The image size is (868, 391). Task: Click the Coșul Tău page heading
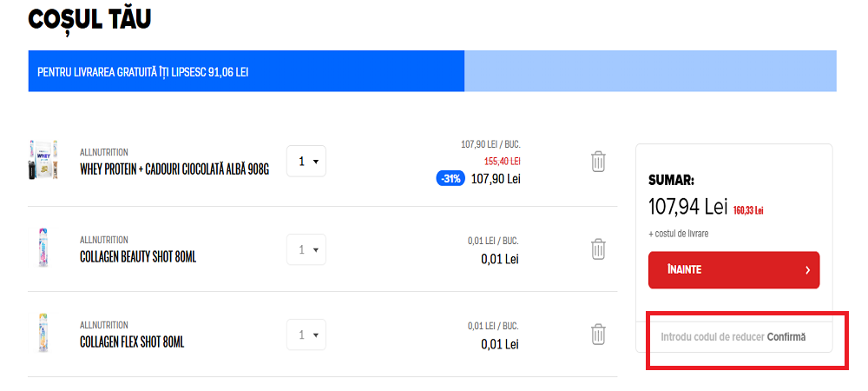click(90, 20)
